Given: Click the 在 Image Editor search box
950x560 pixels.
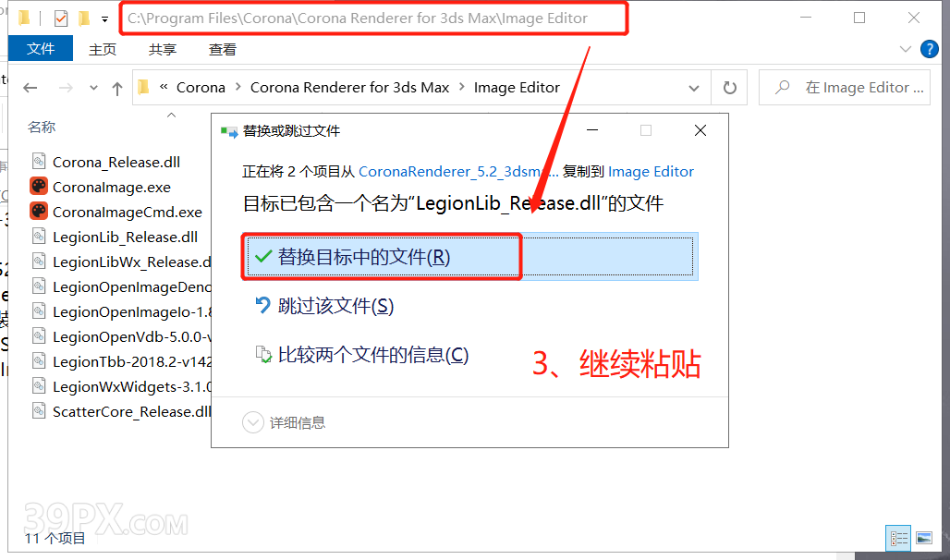Looking at the screenshot, I should click(845, 88).
